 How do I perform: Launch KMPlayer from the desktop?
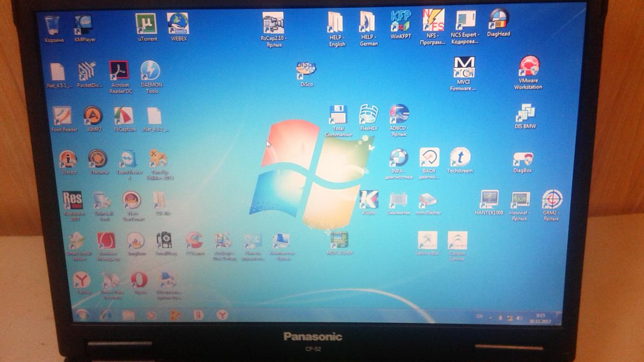coord(84,26)
